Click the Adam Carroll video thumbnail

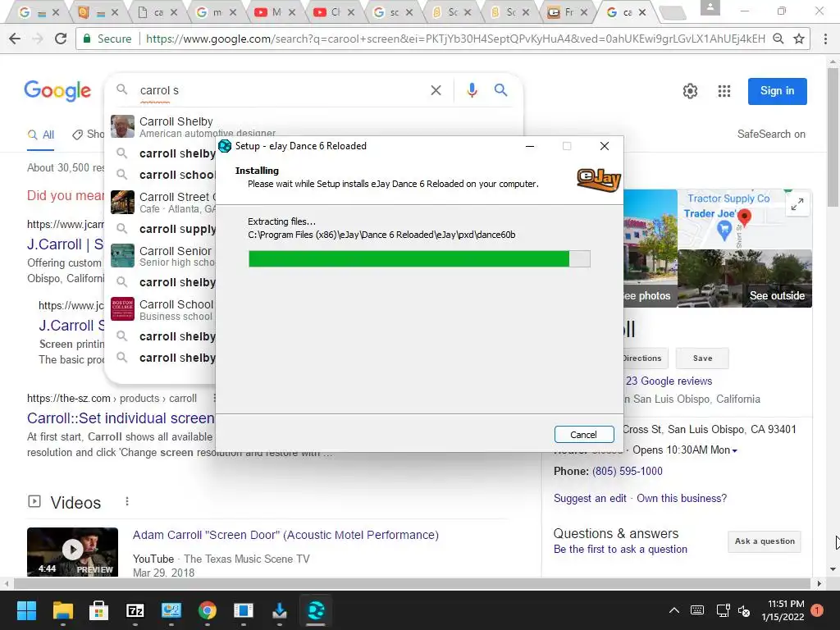[x=72, y=552]
